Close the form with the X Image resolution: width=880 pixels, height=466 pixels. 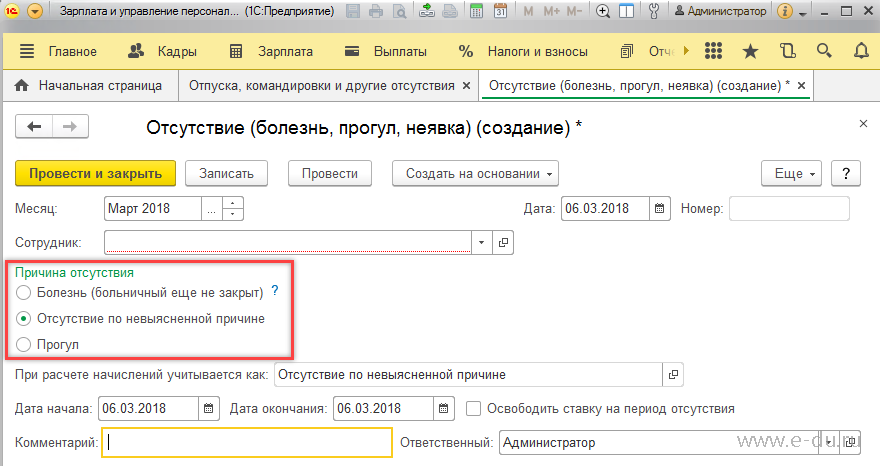[x=863, y=124]
